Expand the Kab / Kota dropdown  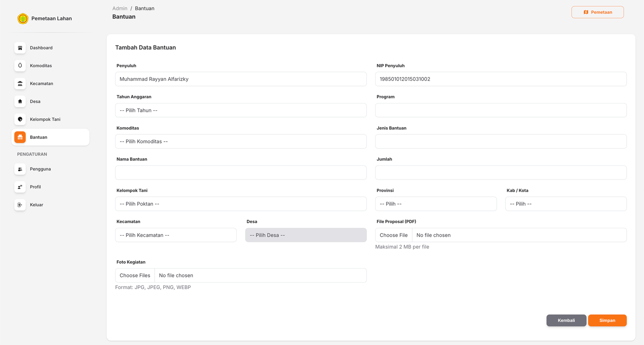566,204
